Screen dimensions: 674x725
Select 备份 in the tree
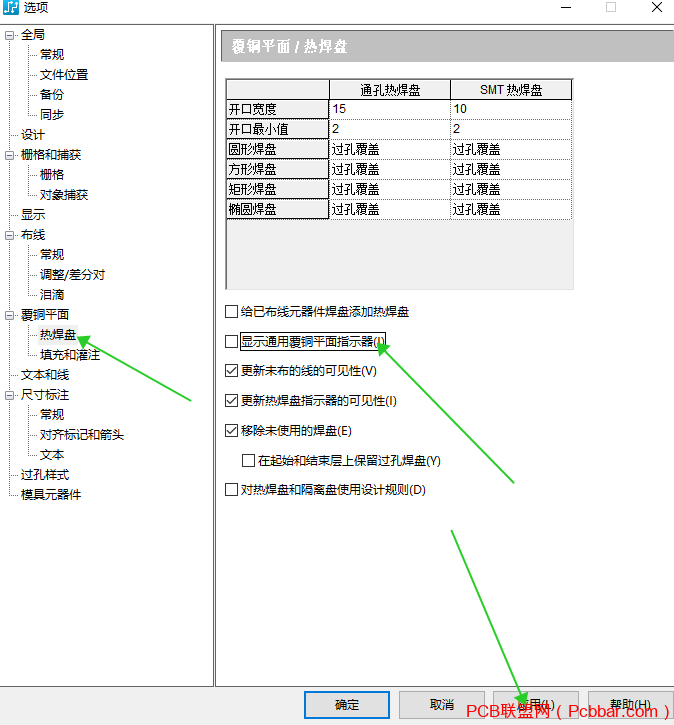coord(52,95)
